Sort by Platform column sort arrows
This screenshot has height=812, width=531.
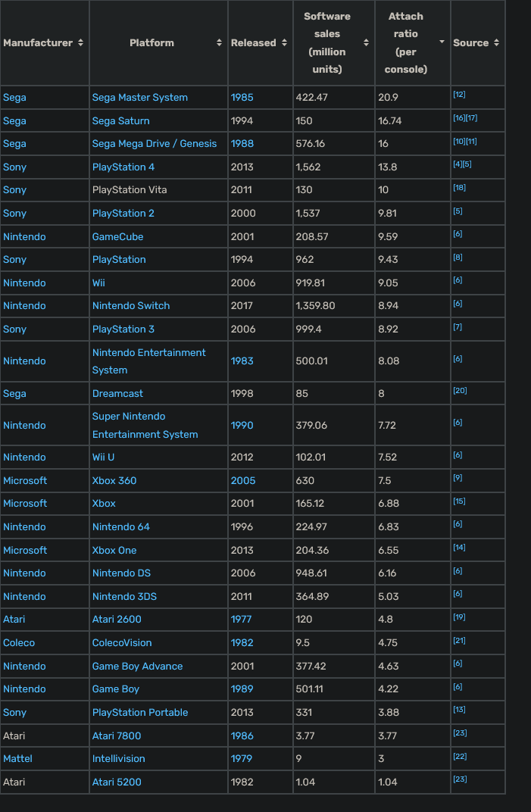click(x=220, y=43)
